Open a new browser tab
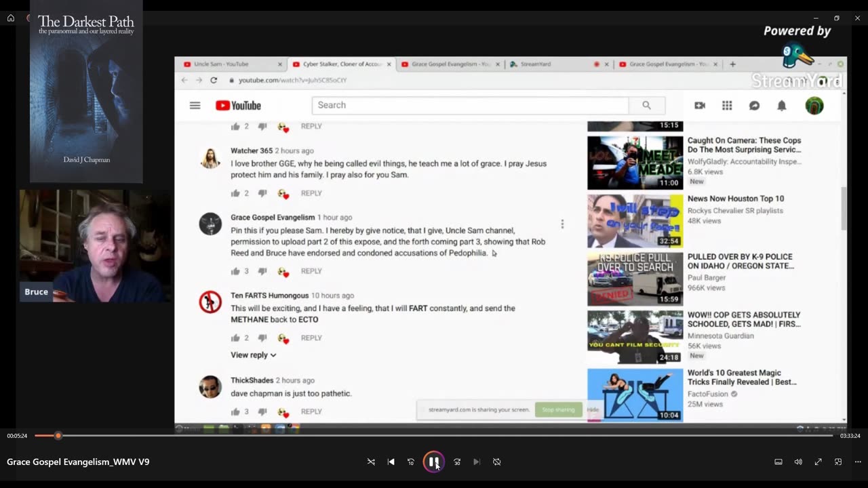Screen dimensions: 868x488 (x=732, y=64)
